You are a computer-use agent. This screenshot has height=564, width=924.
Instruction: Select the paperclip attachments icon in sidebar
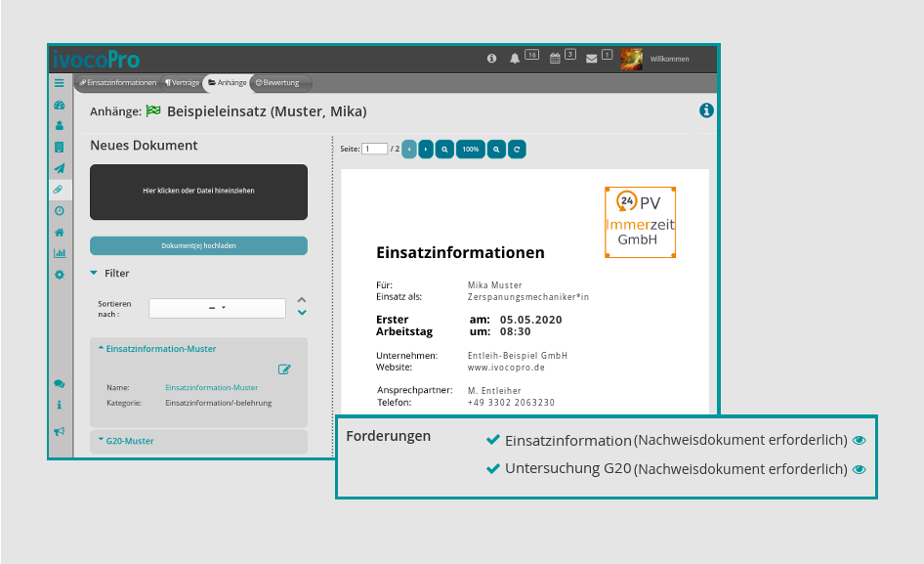(59, 189)
